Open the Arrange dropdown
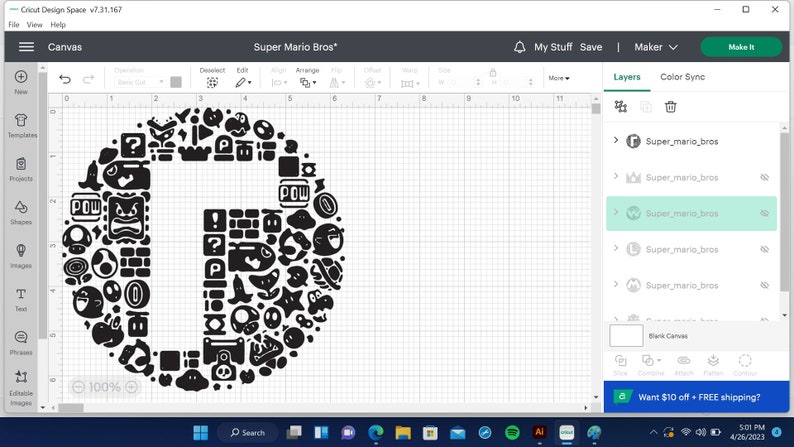 307,83
